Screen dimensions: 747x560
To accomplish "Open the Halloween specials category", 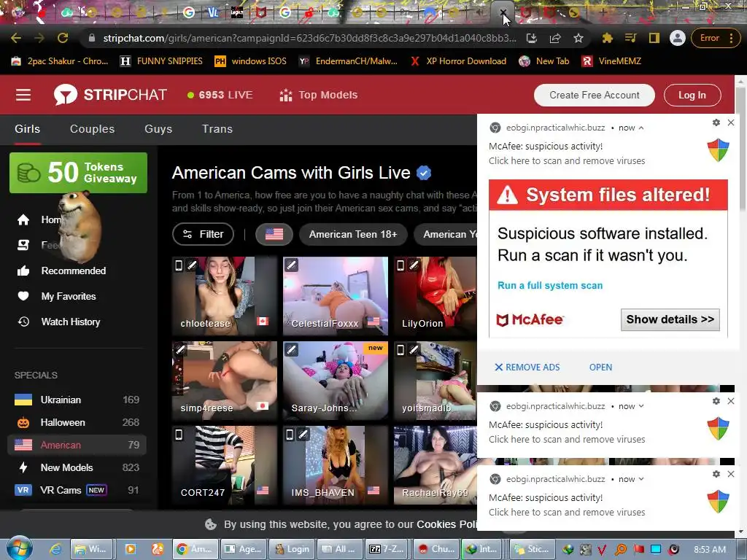I will (77, 422).
